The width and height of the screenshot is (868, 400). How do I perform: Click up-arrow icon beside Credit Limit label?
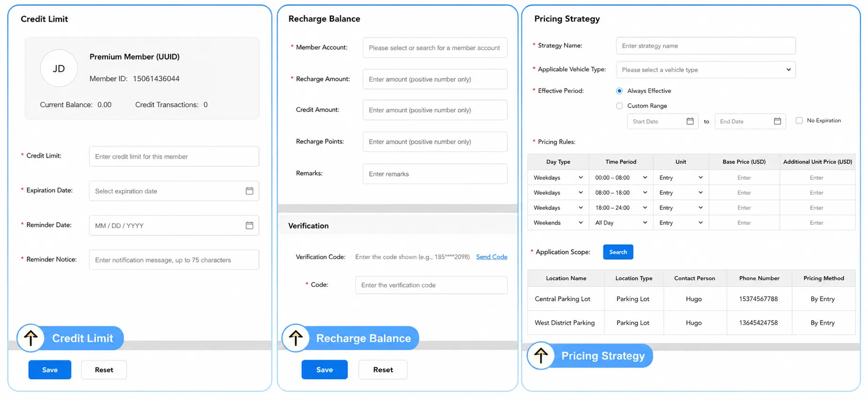31,338
